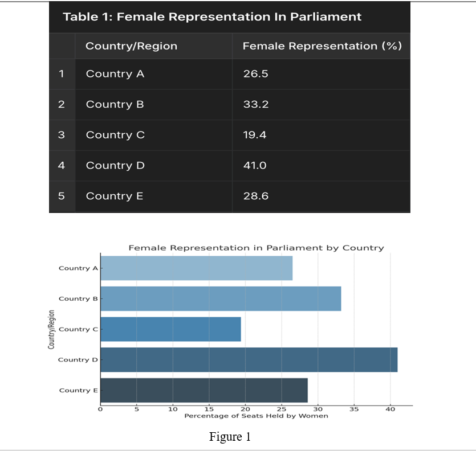Click the Country B bar in chart
This screenshot has height=451, width=476.
coord(221,298)
